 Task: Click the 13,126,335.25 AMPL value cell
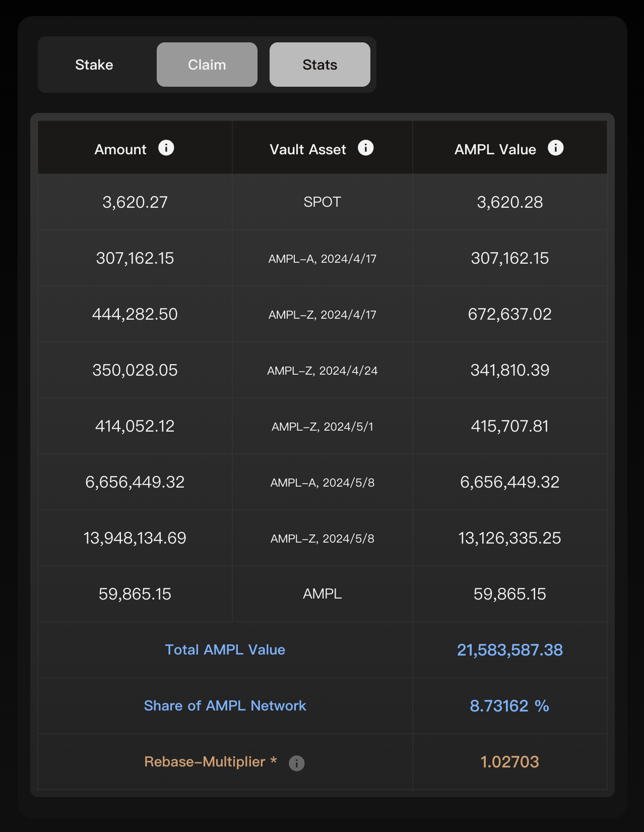coord(509,538)
